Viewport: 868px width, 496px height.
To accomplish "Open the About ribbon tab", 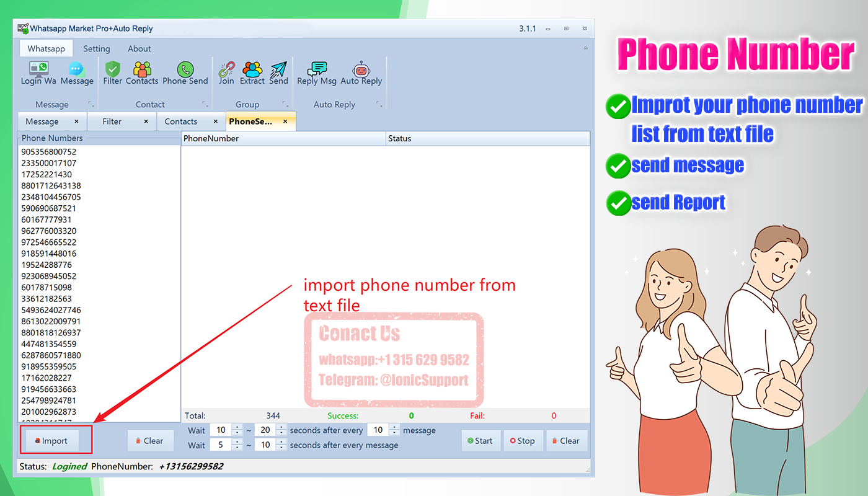I will click(x=139, y=48).
